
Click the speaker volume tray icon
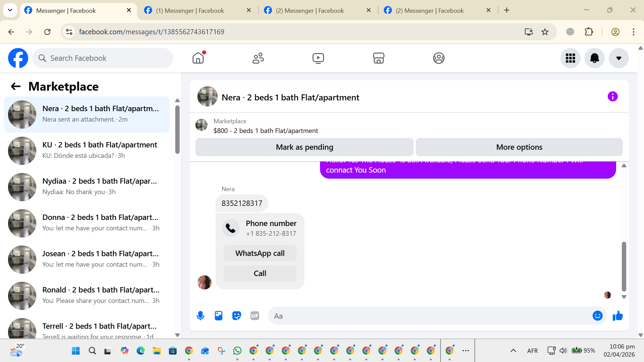pos(563,351)
